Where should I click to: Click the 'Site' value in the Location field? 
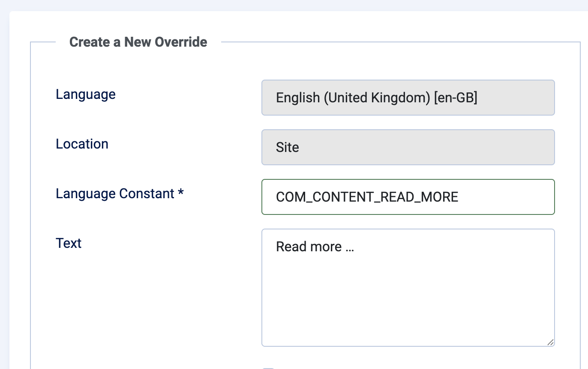287,147
